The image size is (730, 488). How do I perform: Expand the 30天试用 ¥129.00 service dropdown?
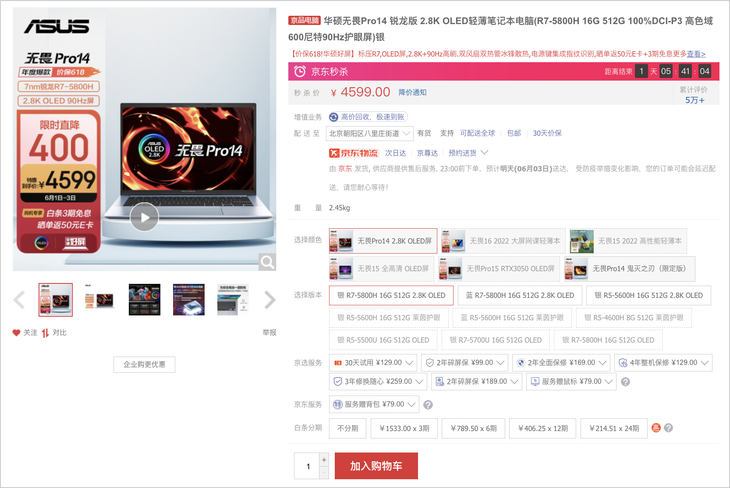pyautogui.click(x=411, y=362)
